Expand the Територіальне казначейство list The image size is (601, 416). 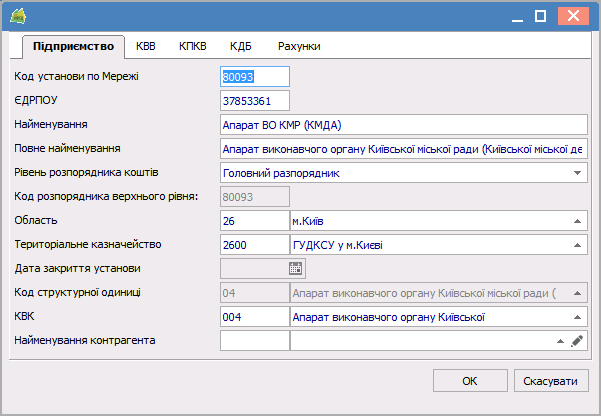click(577, 245)
